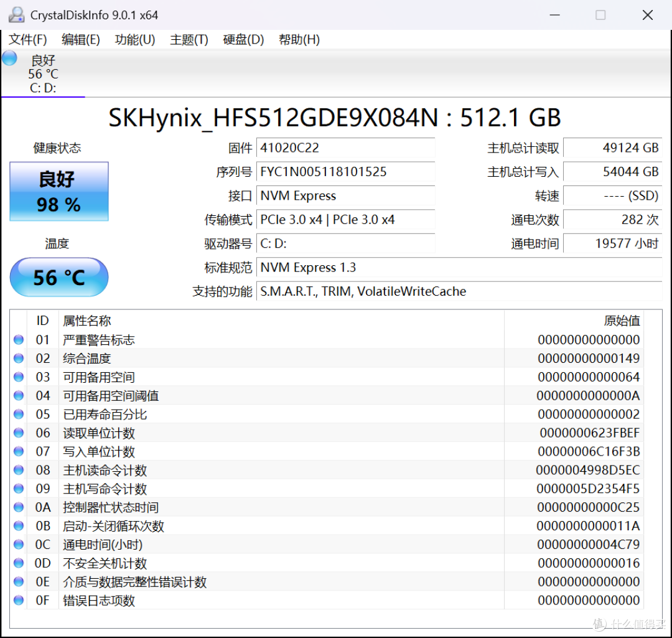The width and height of the screenshot is (672, 638).
Task: Select the 严重警告标志 attribute name
Action: (x=99, y=340)
